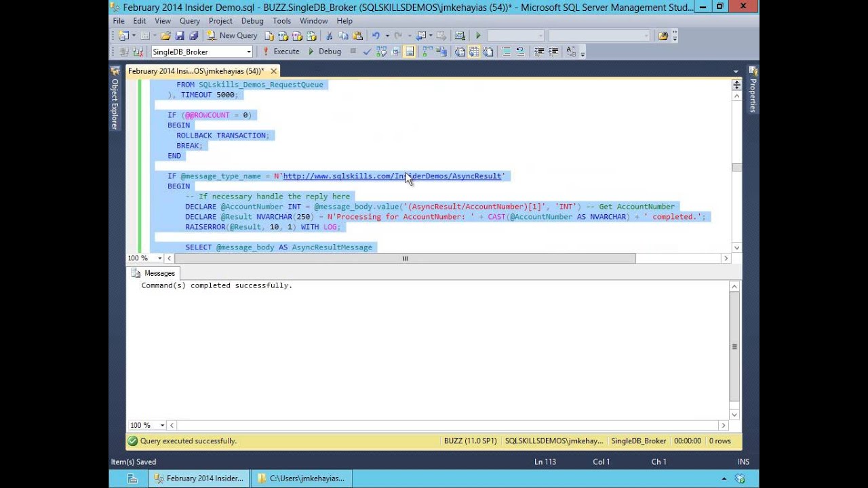Click the green Start arrow icon
Screen dimensions: 868x488
click(x=478, y=36)
